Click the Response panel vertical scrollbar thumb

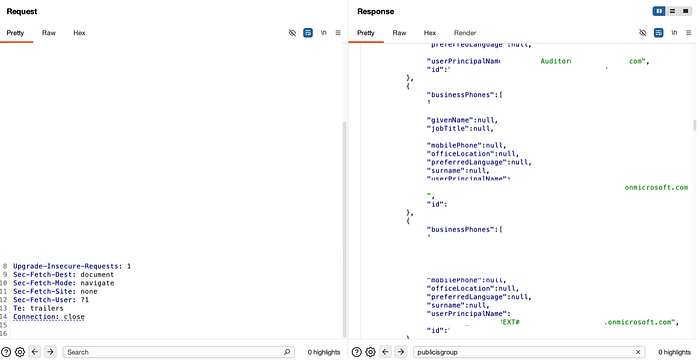pos(695,125)
